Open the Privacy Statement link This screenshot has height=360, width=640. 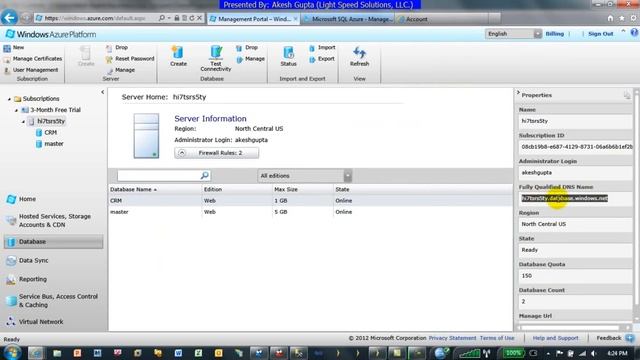452,338
